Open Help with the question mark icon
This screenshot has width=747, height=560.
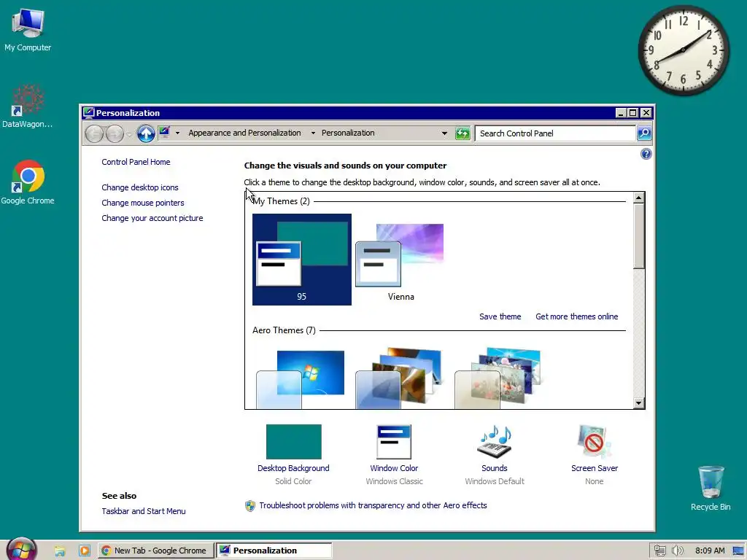pyautogui.click(x=646, y=154)
